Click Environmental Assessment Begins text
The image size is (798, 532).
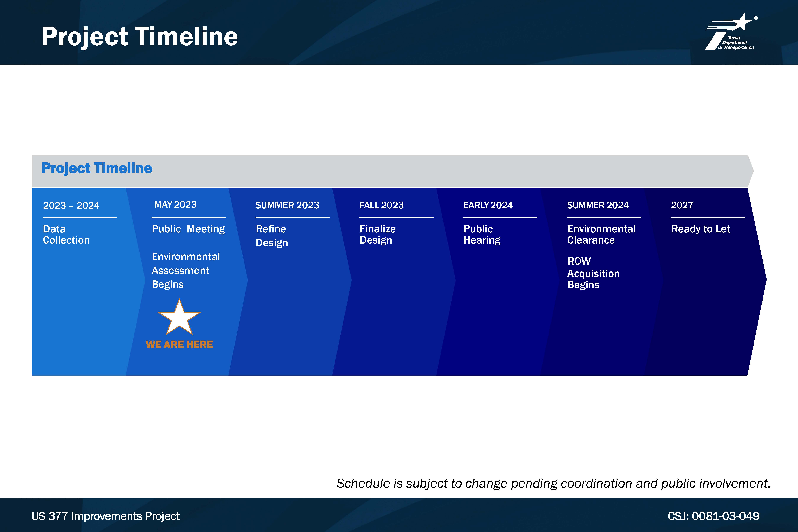pos(186,270)
